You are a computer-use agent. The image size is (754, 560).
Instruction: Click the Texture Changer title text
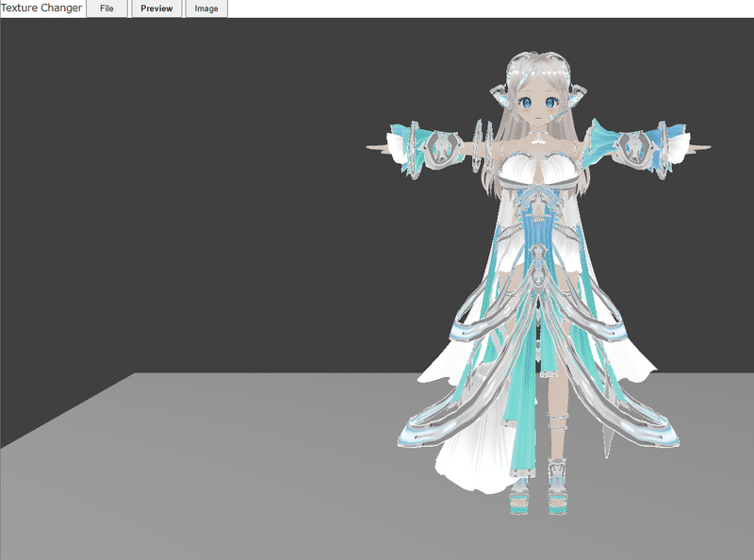click(x=41, y=8)
